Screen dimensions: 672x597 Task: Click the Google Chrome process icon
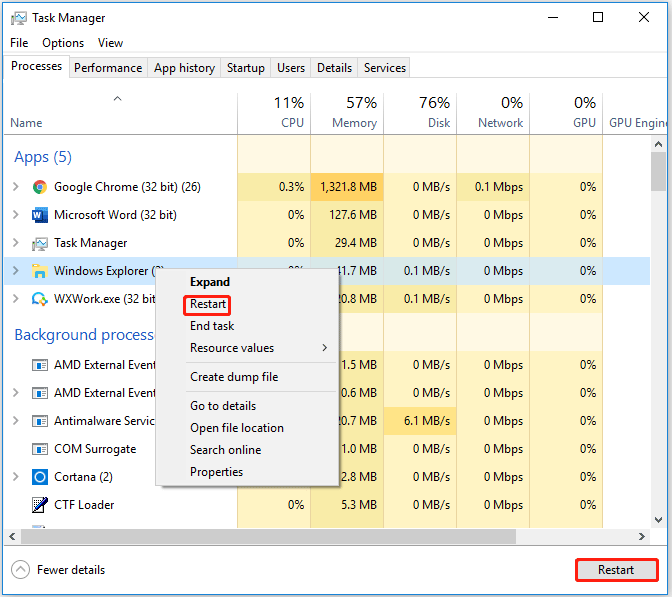click(x=40, y=187)
